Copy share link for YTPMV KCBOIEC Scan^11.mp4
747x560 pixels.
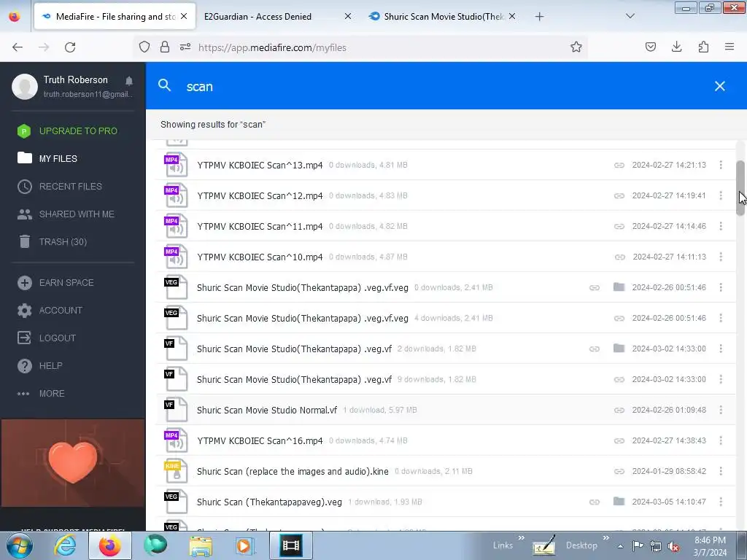click(619, 226)
